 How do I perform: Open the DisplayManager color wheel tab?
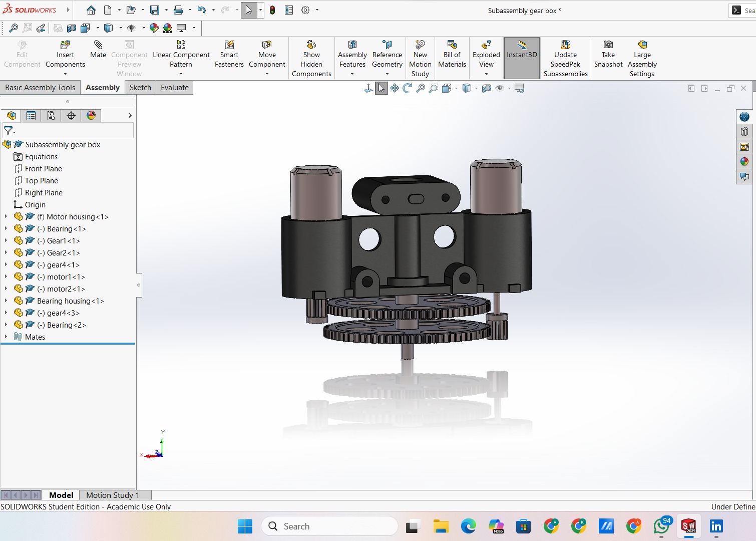[91, 116]
